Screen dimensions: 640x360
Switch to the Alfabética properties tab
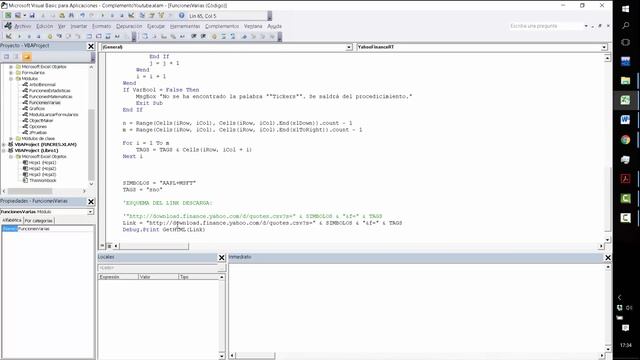(11, 220)
